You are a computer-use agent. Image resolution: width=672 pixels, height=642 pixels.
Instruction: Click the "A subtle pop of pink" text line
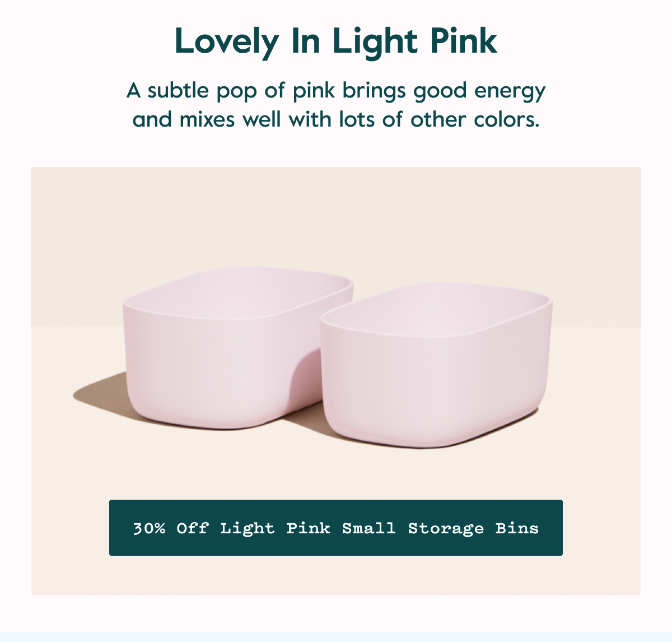[336, 90]
